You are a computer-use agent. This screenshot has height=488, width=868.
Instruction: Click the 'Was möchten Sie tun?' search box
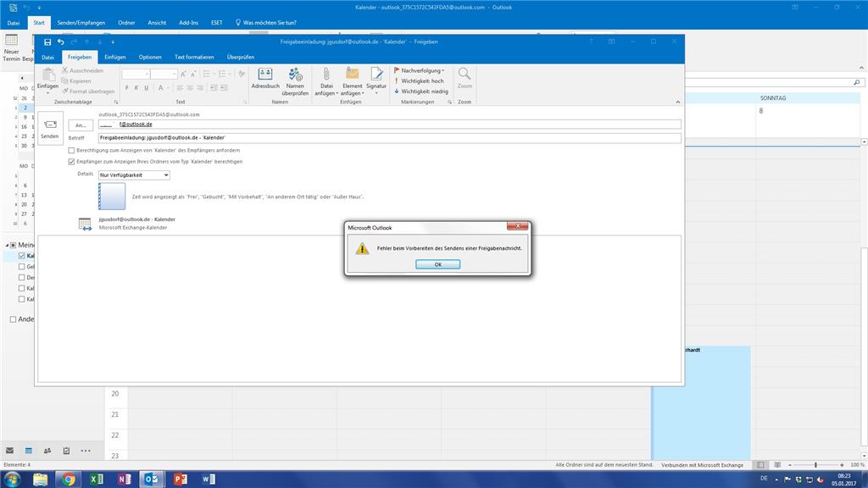[266, 23]
